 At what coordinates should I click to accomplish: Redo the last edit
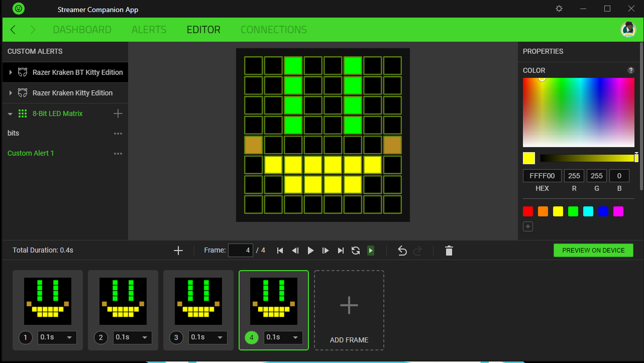coord(417,250)
